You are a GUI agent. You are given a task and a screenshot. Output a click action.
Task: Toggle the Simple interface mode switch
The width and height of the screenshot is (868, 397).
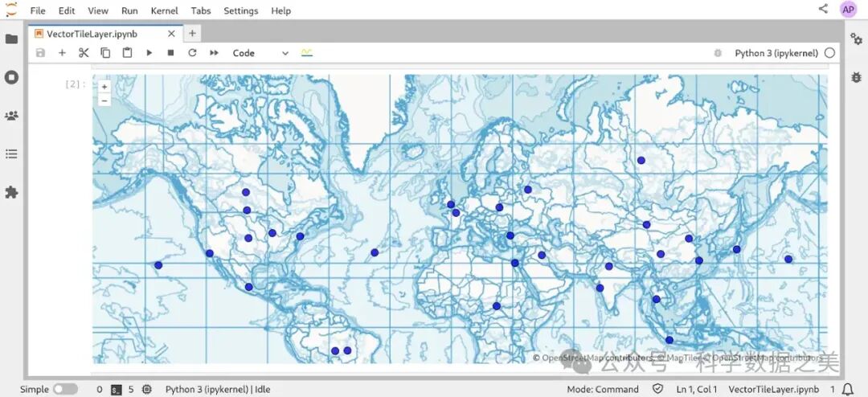[65, 389]
